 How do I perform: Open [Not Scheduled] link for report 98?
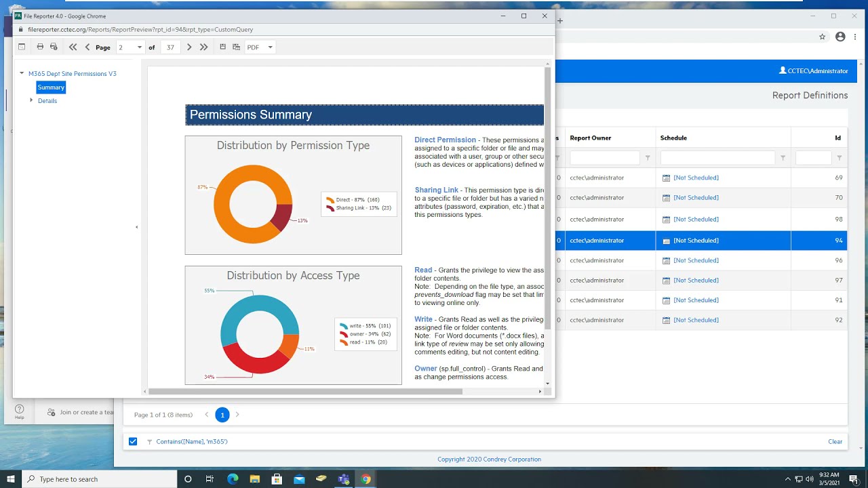click(696, 220)
